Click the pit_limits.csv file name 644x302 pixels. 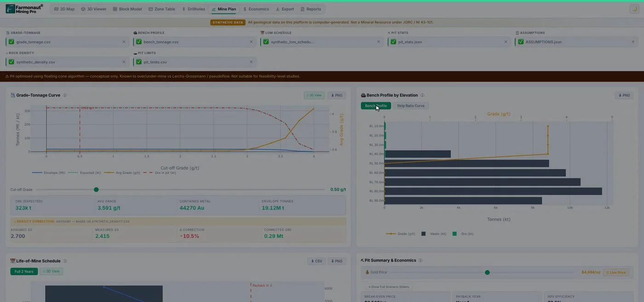point(155,62)
